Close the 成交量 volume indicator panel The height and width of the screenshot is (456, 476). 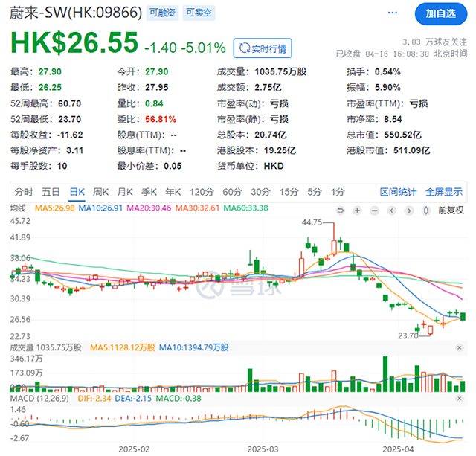click(460, 347)
